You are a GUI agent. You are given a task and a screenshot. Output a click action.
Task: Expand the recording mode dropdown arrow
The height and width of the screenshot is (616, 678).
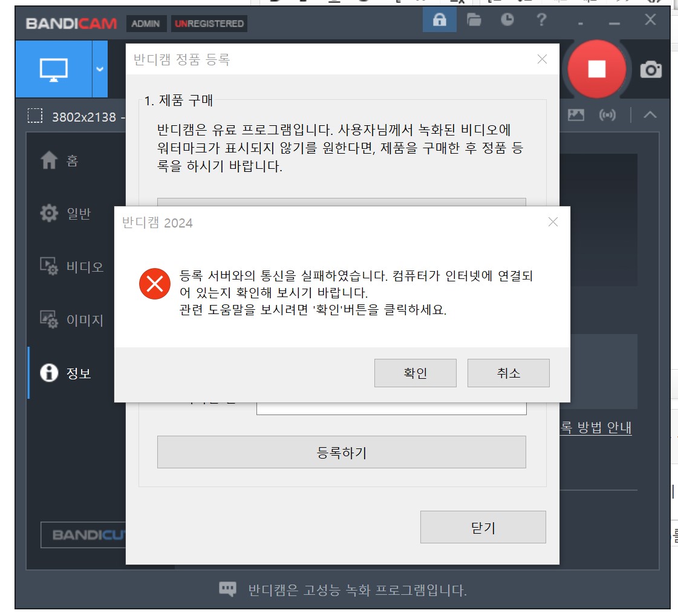pyautogui.click(x=100, y=69)
